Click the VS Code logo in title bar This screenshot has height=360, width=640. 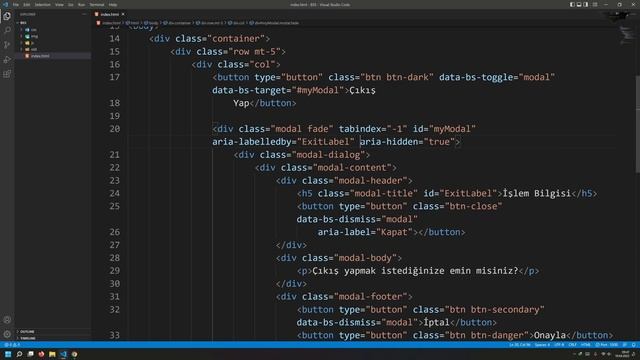pyautogui.click(x=5, y=4)
